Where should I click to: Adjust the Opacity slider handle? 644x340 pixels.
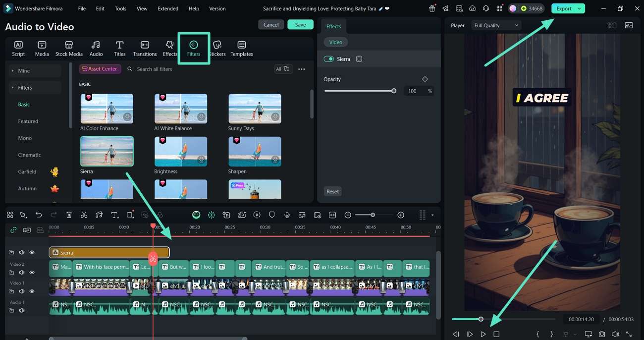coord(394,91)
